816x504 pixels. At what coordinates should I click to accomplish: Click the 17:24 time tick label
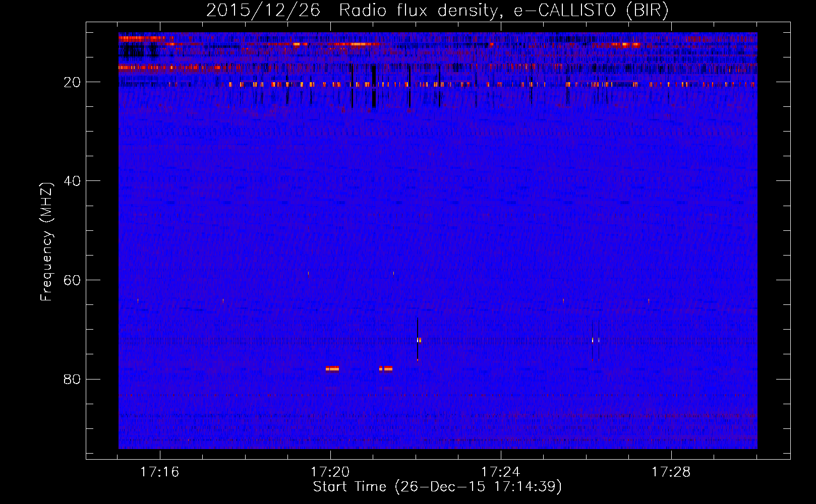[501, 472]
